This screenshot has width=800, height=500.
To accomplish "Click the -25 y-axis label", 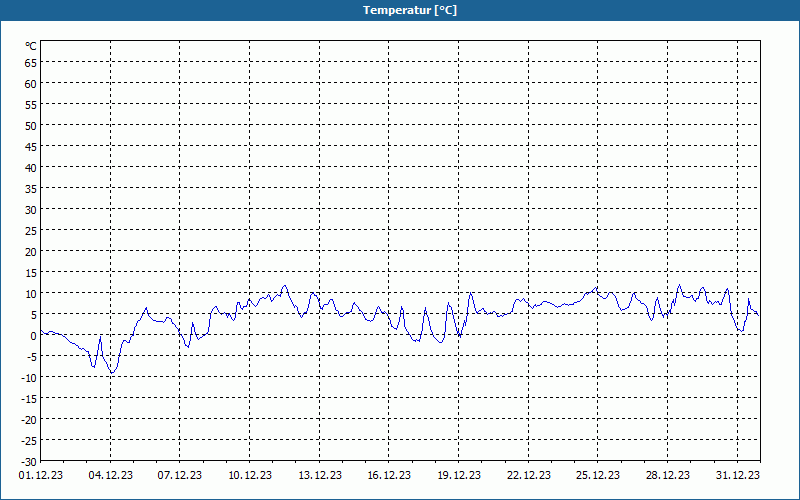I will [x=29, y=441].
